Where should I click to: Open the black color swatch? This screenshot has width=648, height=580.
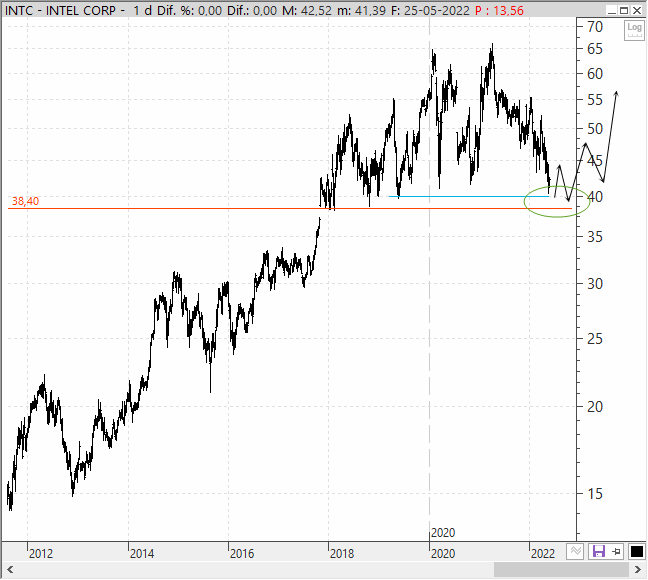(636, 551)
